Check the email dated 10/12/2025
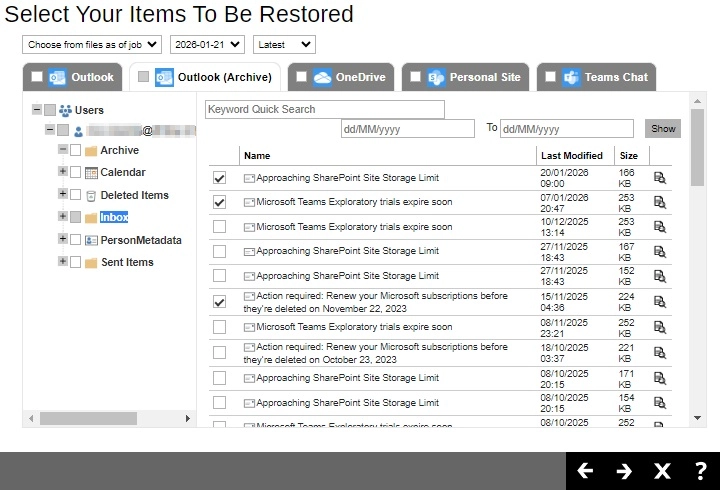The image size is (720, 490). pyautogui.click(x=219, y=227)
